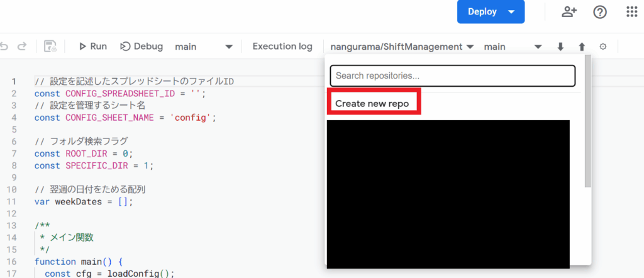Screen dimensions: 644x278
Task: Start the Debug button
Action: click(x=142, y=47)
